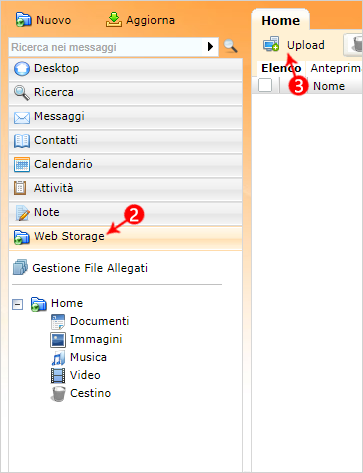Click the Nuovo folder icon

[23, 20]
